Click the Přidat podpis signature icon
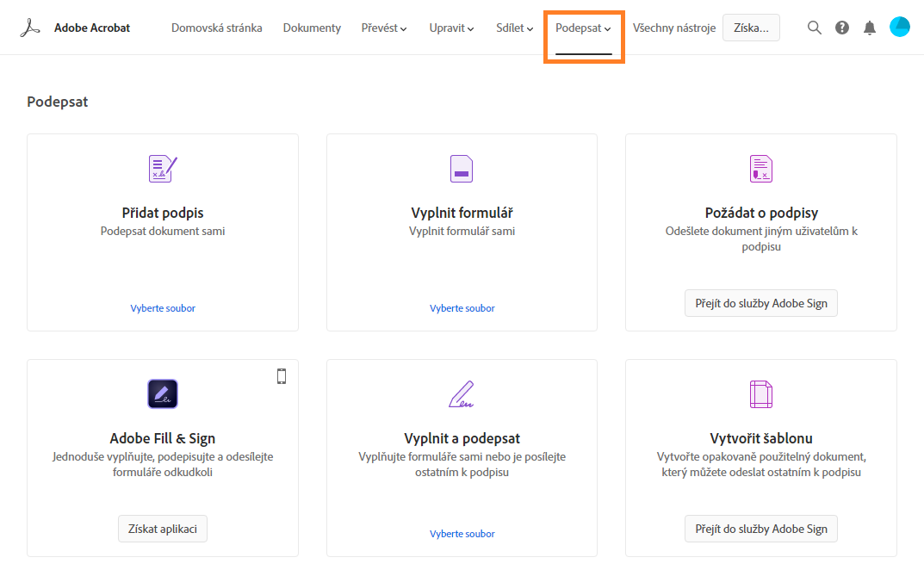Screen dimensions: 924x576 tap(163, 168)
